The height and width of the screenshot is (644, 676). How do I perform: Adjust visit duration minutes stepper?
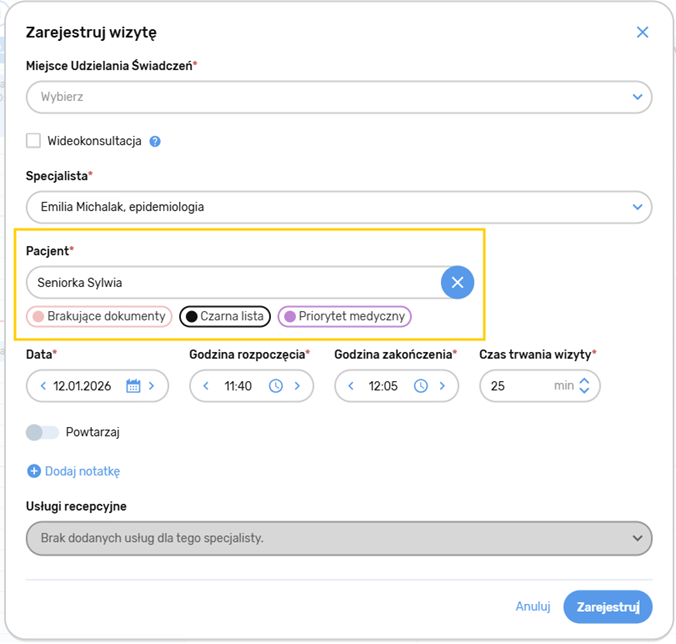pos(585,386)
